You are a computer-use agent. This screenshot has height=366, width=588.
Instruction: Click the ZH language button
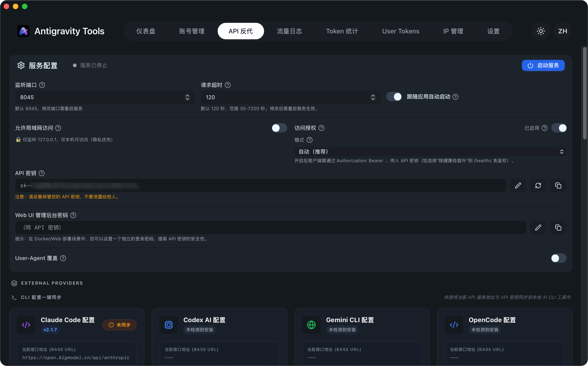(562, 31)
